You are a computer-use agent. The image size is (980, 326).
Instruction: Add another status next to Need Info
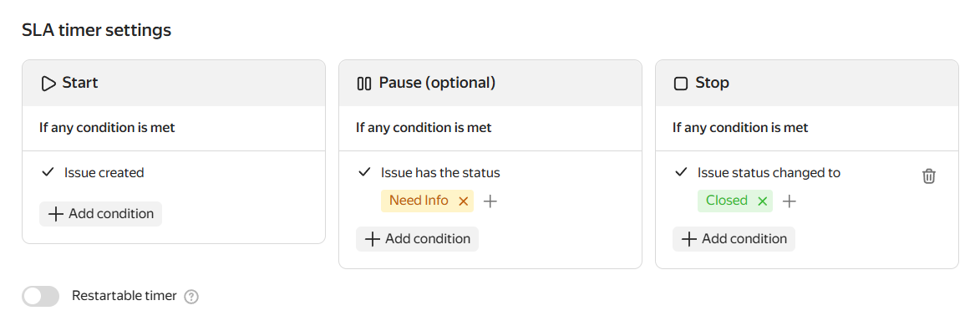pos(490,201)
